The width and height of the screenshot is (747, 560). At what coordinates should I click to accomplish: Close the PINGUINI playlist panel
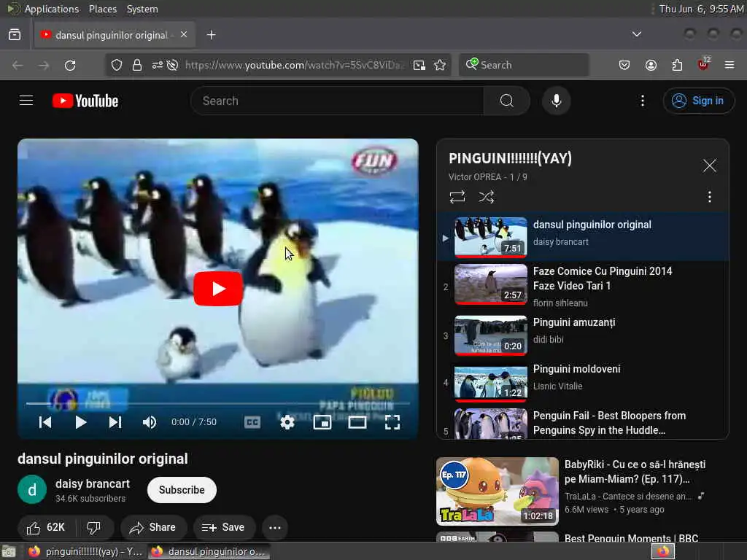click(709, 166)
